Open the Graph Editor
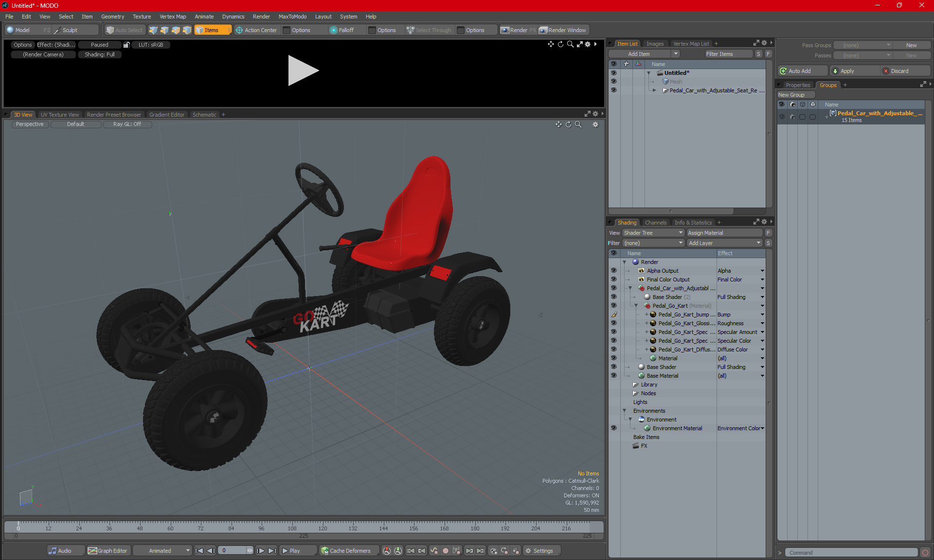 click(108, 551)
